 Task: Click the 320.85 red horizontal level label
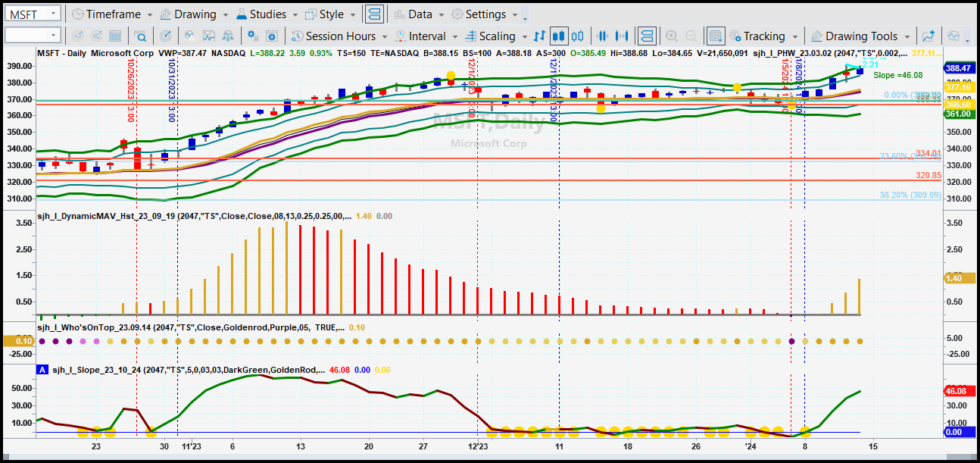click(928, 175)
